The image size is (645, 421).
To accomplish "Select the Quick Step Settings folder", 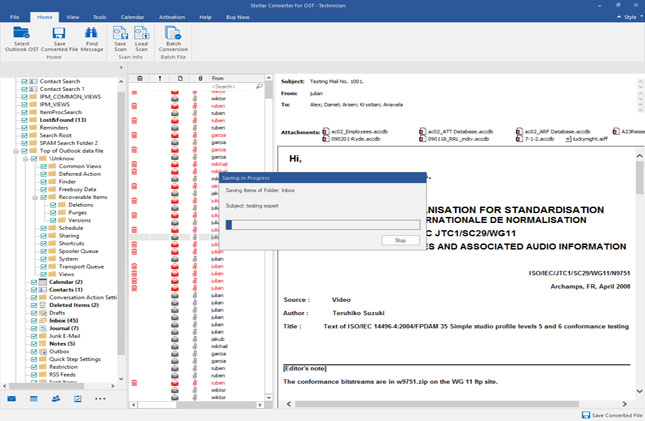I will (75, 359).
